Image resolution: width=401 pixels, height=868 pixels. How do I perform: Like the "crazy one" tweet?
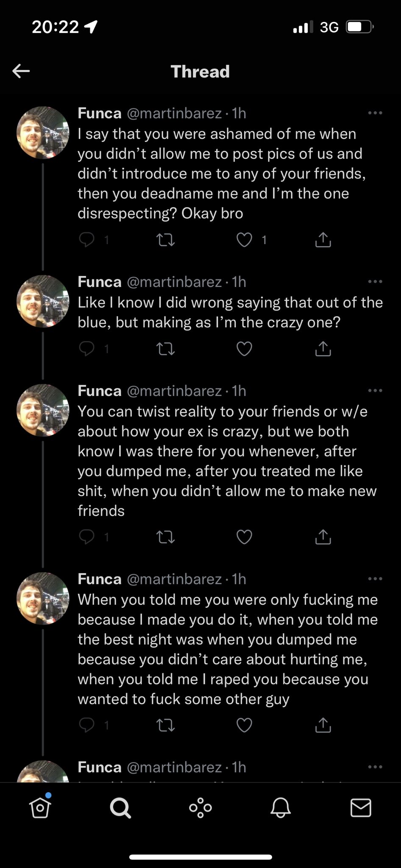click(244, 349)
